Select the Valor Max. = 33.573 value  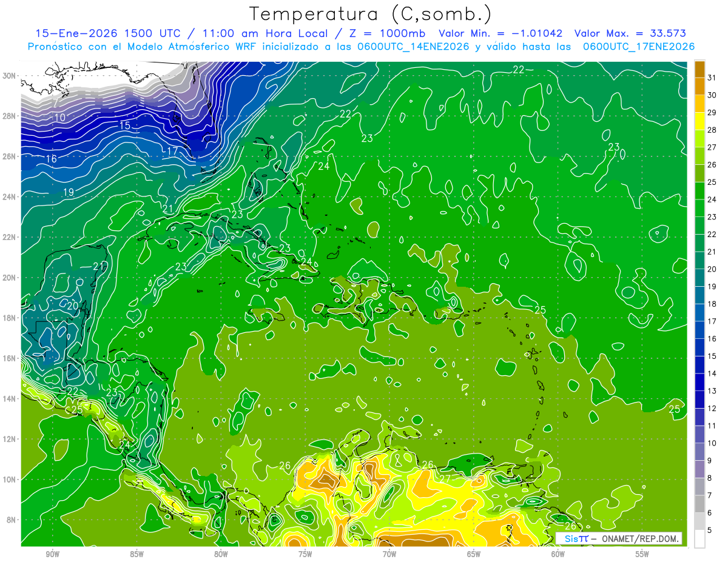630,33
